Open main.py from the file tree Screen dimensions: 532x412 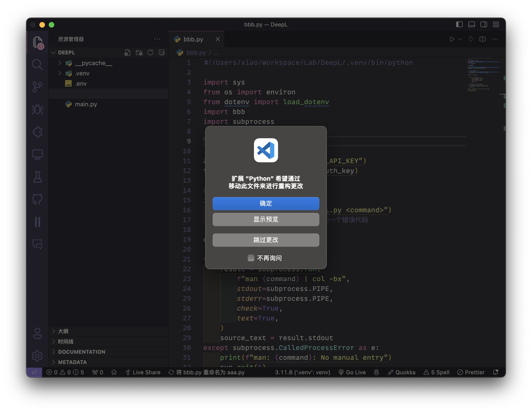[x=86, y=104]
